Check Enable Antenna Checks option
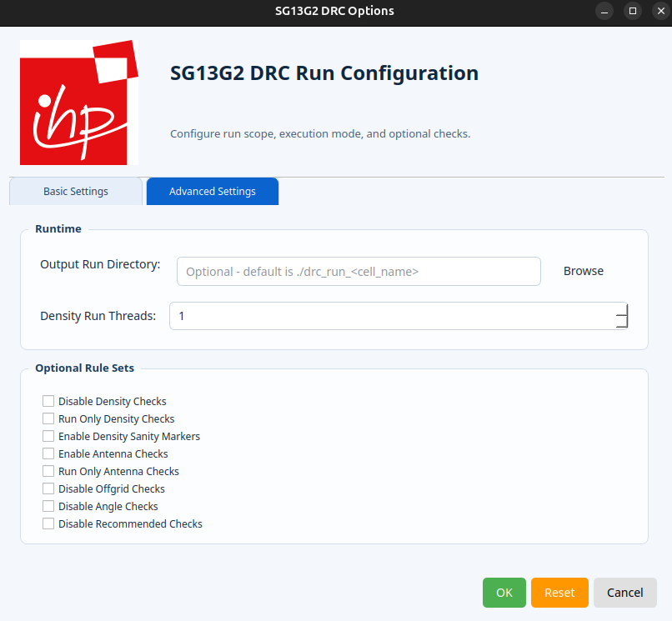 [48, 453]
